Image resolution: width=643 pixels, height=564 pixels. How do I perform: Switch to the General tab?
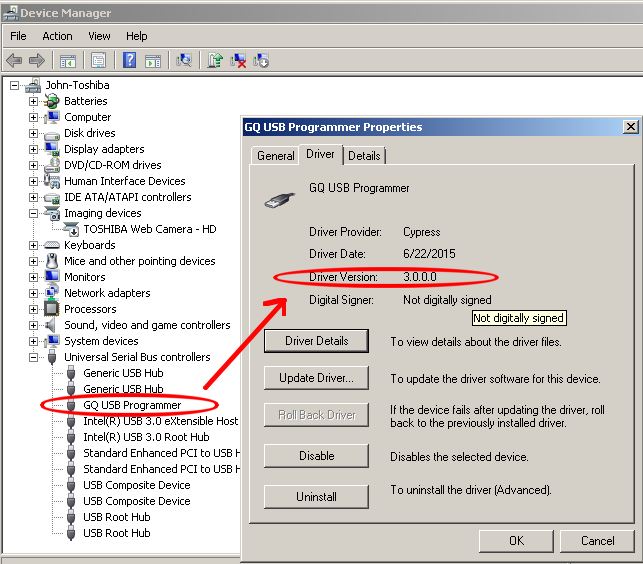[275, 156]
